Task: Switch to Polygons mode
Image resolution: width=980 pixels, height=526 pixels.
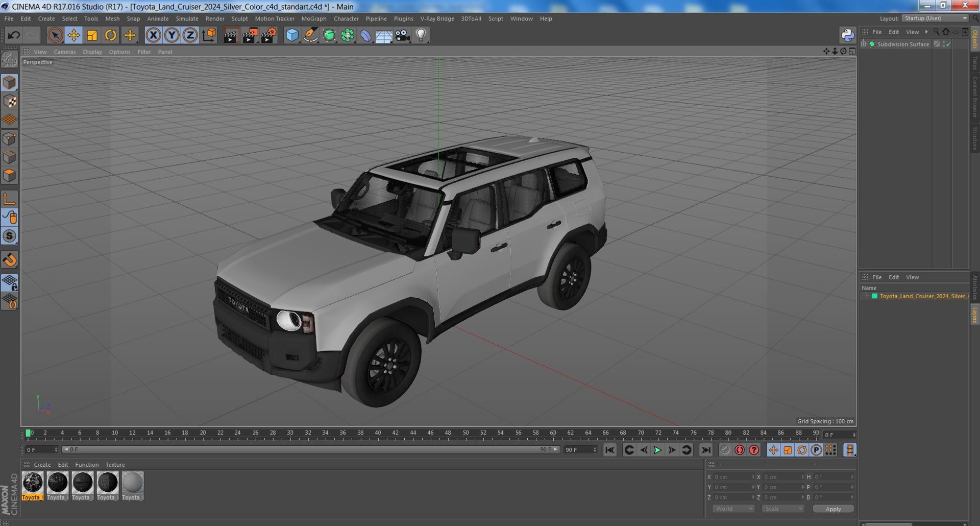Action: (9, 176)
